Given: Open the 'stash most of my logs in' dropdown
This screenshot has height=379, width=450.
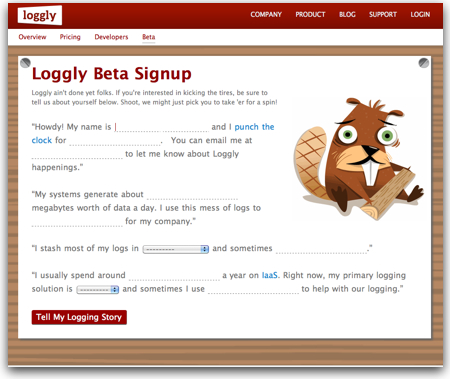Looking at the screenshot, I should (x=176, y=249).
